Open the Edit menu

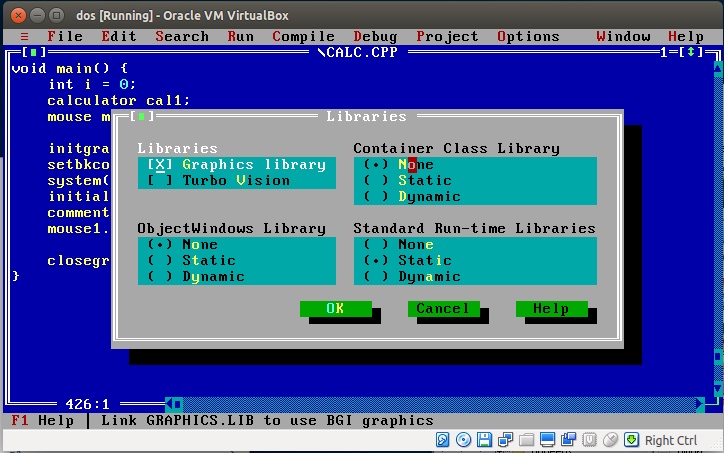(x=119, y=36)
